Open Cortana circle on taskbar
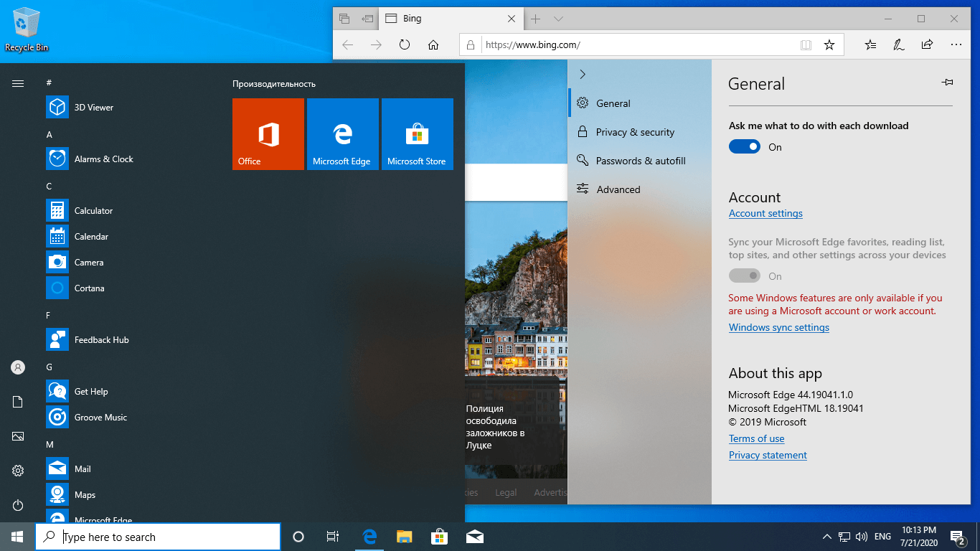The width and height of the screenshot is (980, 551). [298, 537]
